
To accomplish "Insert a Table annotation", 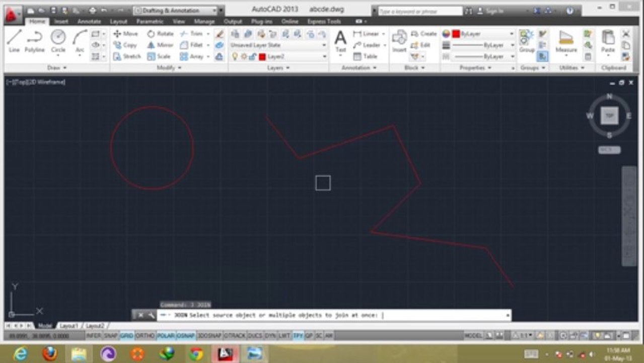I will (x=366, y=56).
